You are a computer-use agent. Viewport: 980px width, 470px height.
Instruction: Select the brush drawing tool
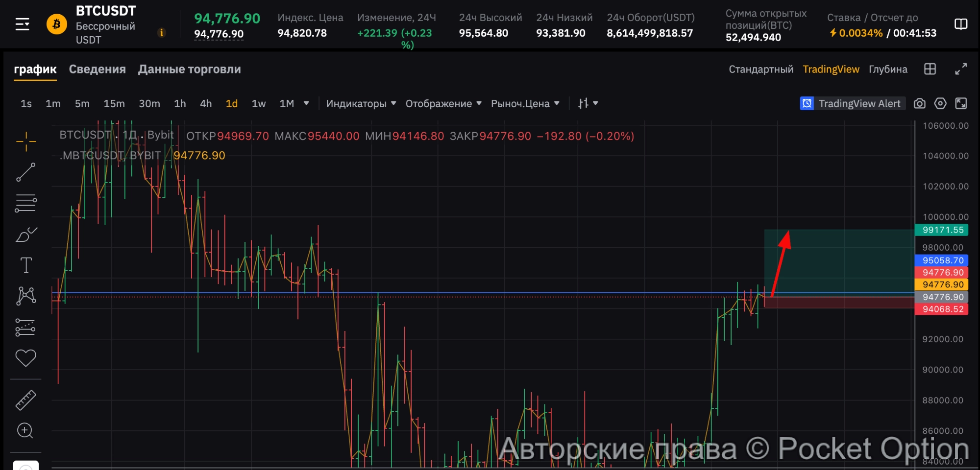(26, 235)
